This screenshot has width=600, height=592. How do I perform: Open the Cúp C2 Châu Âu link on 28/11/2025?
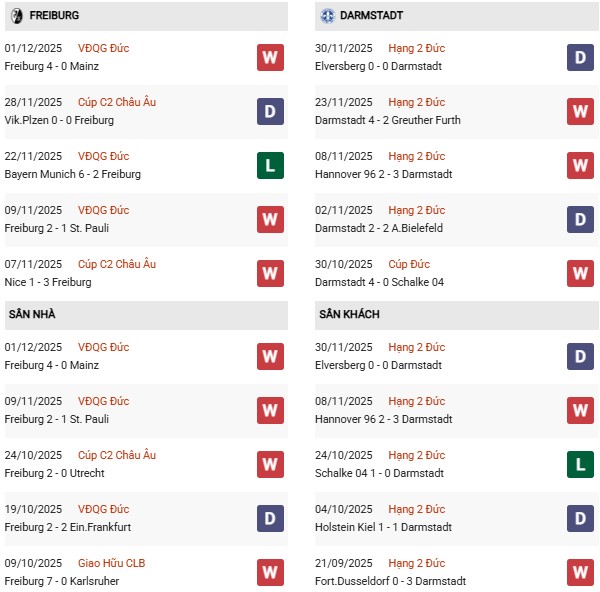(x=118, y=102)
